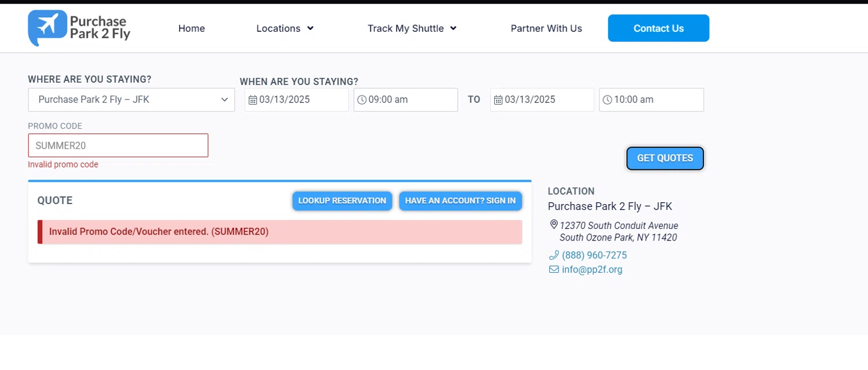Click the check-out date calendar icon
868x370 pixels.
pyautogui.click(x=498, y=100)
